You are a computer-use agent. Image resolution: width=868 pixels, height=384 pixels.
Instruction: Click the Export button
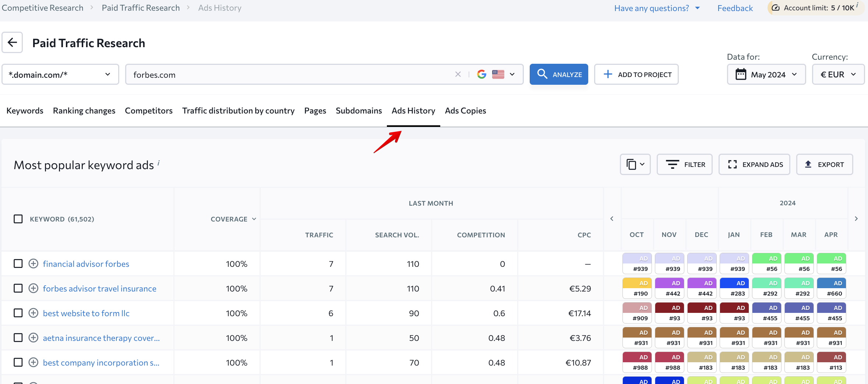(x=825, y=164)
